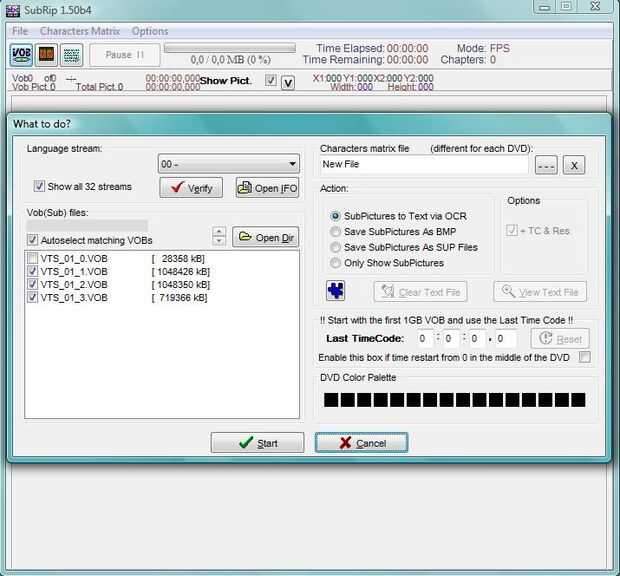620x576 pixels.
Task: Open the VOB file toolbar icon
Action: pos(21,55)
